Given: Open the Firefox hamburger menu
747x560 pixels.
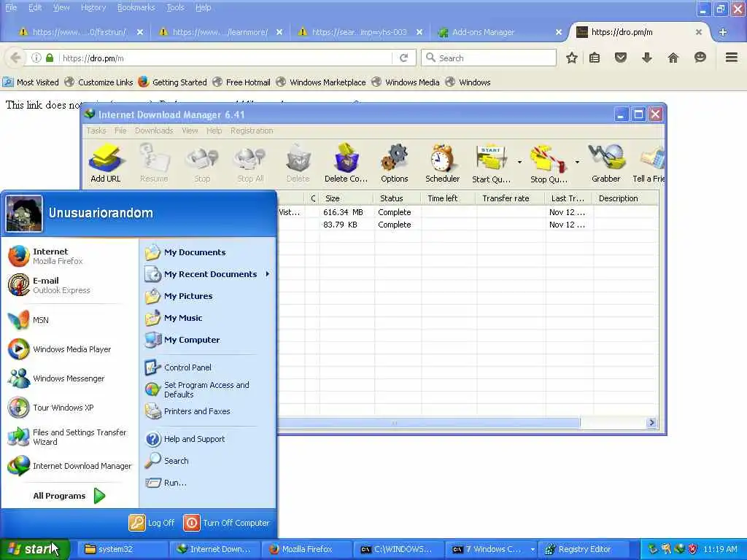Looking at the screenshot, I should click(732, 58).
